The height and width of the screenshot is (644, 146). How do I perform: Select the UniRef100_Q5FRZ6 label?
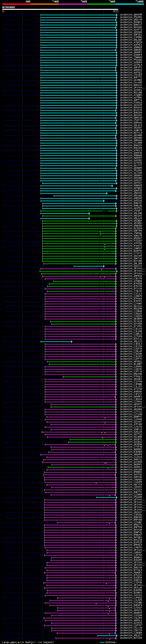coord(131,276)
